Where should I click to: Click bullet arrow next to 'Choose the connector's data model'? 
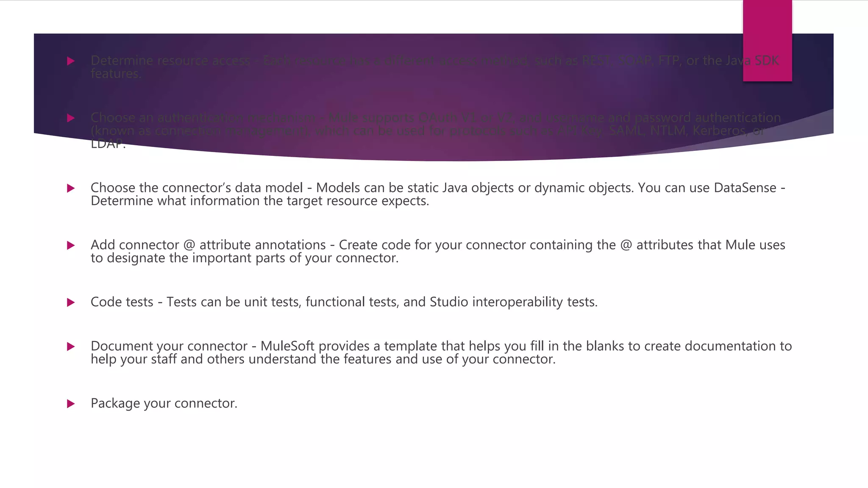[x=71, y=189]
